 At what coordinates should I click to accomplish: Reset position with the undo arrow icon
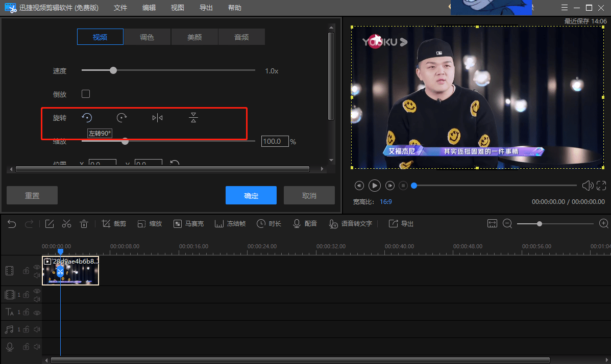tap(175, 163)
